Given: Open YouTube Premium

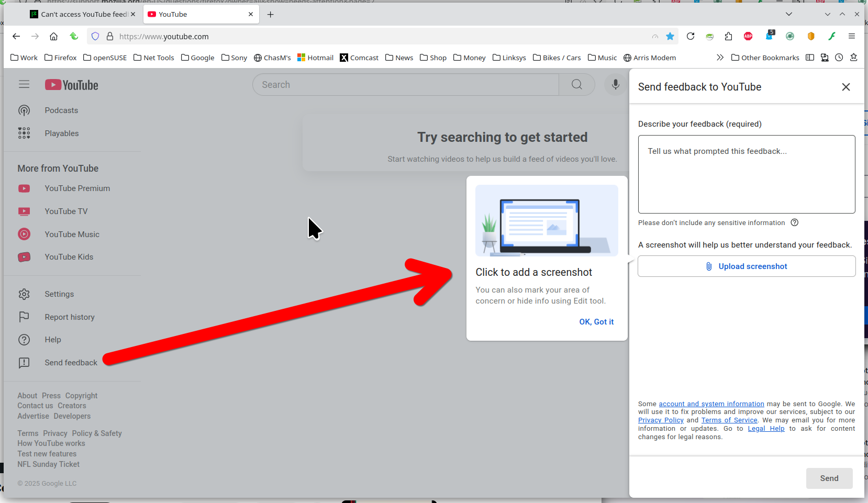Looking at the screenshot, I should [x=77, y=188].
